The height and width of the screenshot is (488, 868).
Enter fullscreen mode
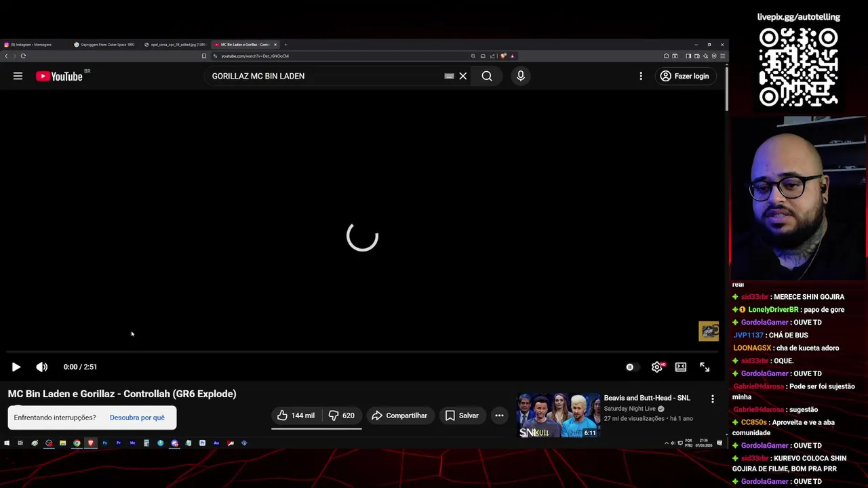pyautogui.click(x=705, y=367)
